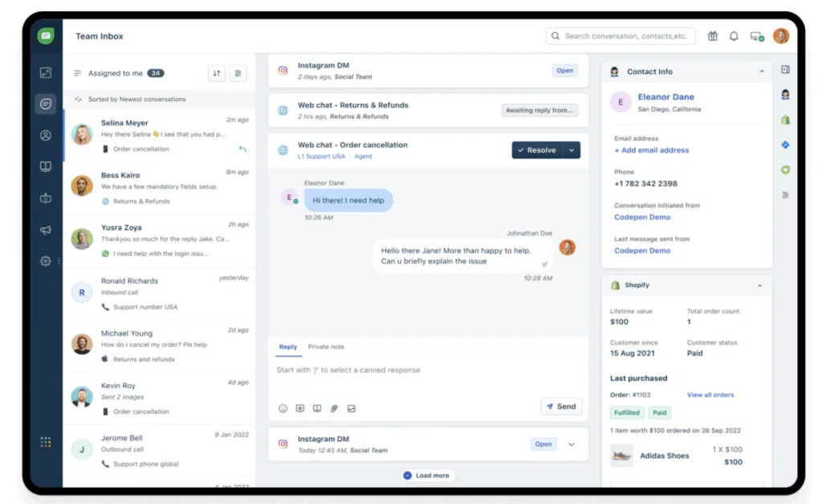Open the blue diamond app in right rail
This screenshot has height=504, width=822.
coord(785,144)
